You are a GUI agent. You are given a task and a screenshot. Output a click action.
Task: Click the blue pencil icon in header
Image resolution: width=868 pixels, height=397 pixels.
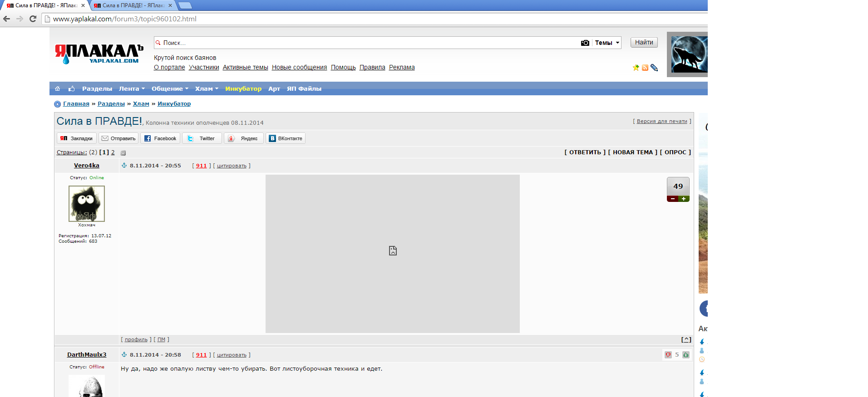click(x=654, y=68)
